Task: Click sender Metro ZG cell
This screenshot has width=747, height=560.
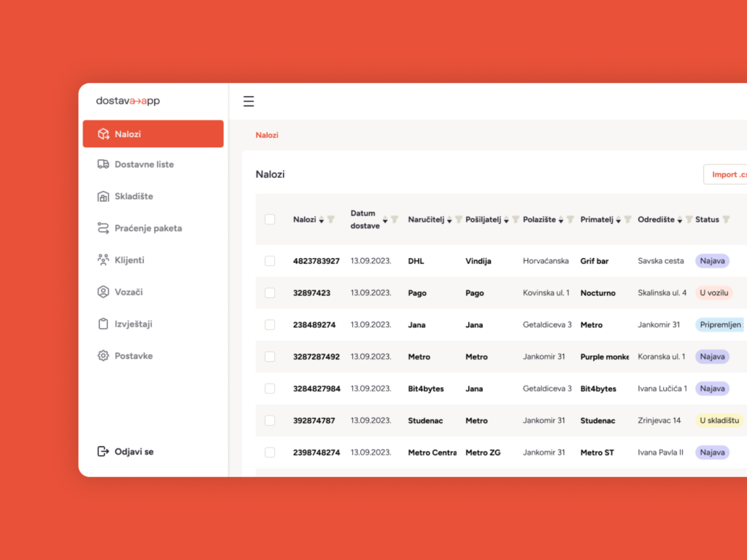Action: 483,452
